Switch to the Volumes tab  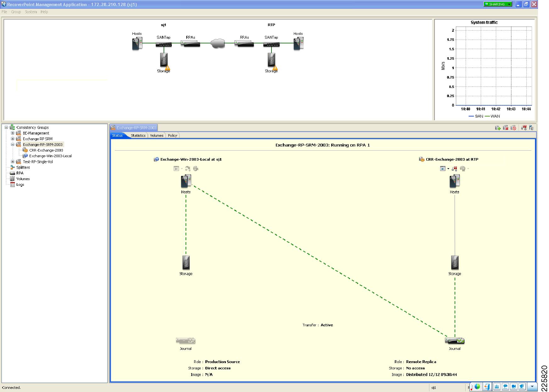pyautogui.click(x=157, y=135)
